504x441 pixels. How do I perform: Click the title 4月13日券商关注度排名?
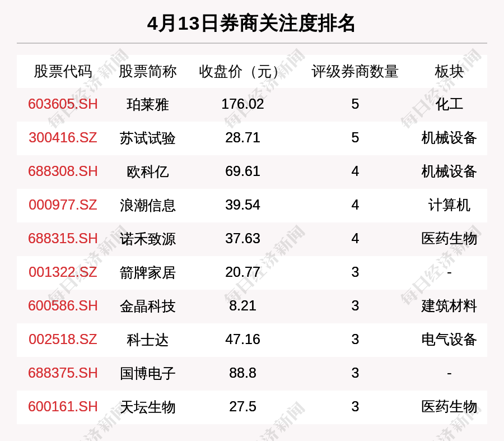[251, 24]
